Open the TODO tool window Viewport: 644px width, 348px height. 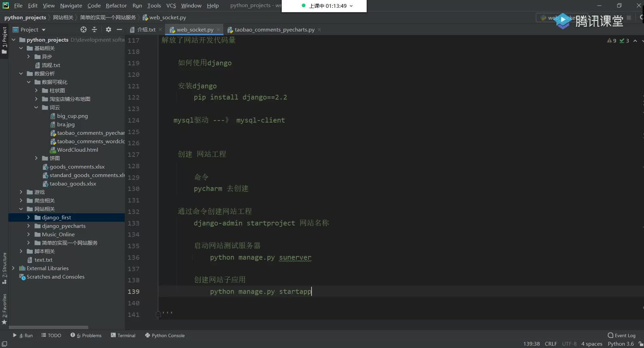pyautogui.click(x=51, y=335)
